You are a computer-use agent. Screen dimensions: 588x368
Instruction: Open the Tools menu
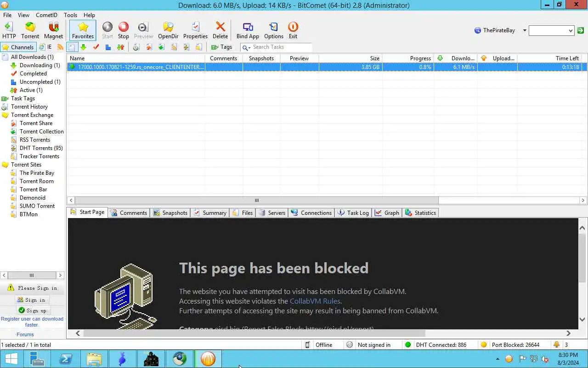[70, 15]
